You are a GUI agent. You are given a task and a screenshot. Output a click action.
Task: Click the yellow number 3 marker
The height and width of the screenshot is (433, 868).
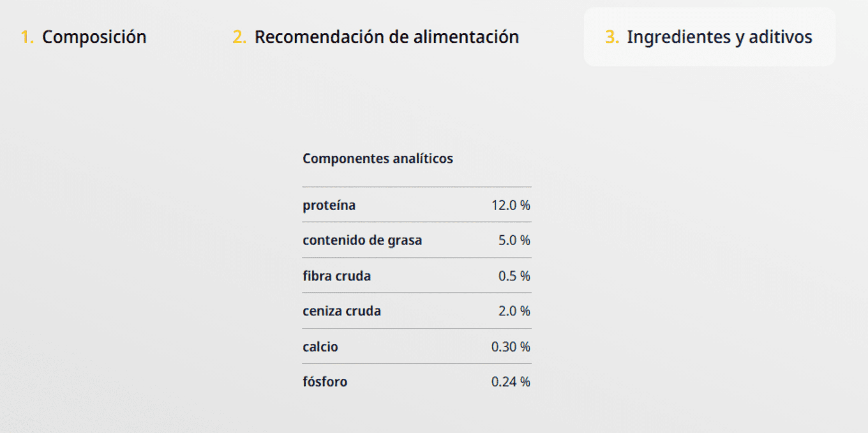click(x=612, y=37)
